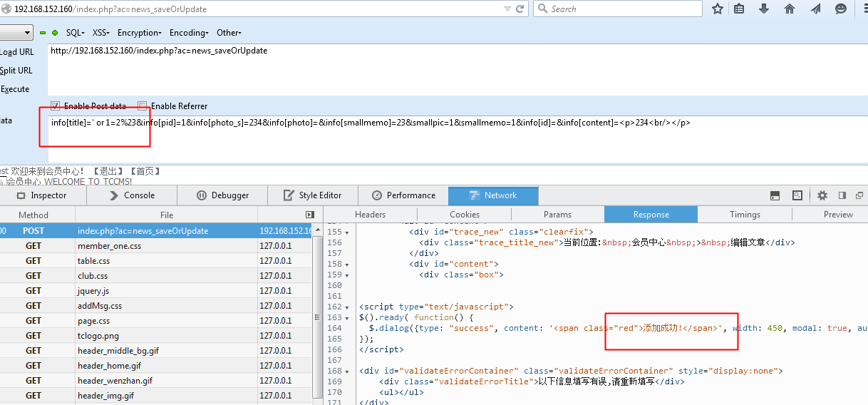Enable the Post data checkbox

(56, 106)
